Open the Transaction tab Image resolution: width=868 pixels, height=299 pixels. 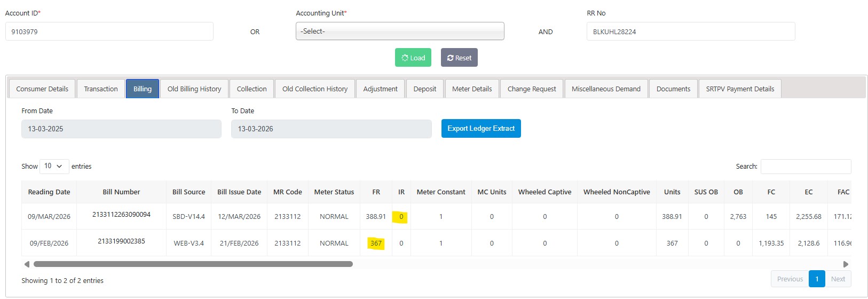(100, 89)
